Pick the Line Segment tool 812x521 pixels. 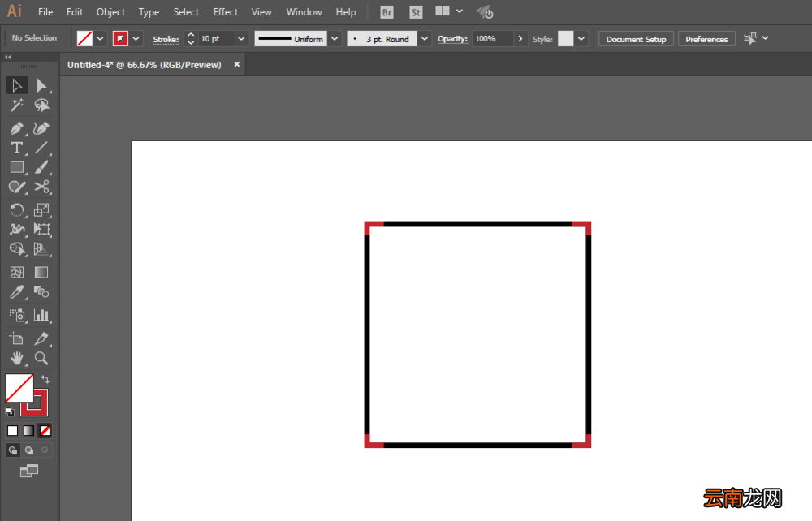tap(41, 148)
